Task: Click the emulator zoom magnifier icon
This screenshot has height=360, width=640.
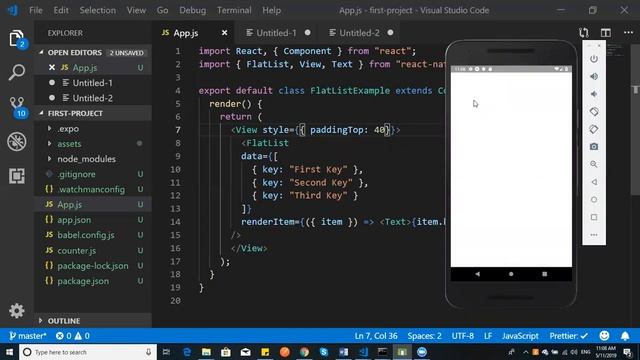Action: (594, 164)
